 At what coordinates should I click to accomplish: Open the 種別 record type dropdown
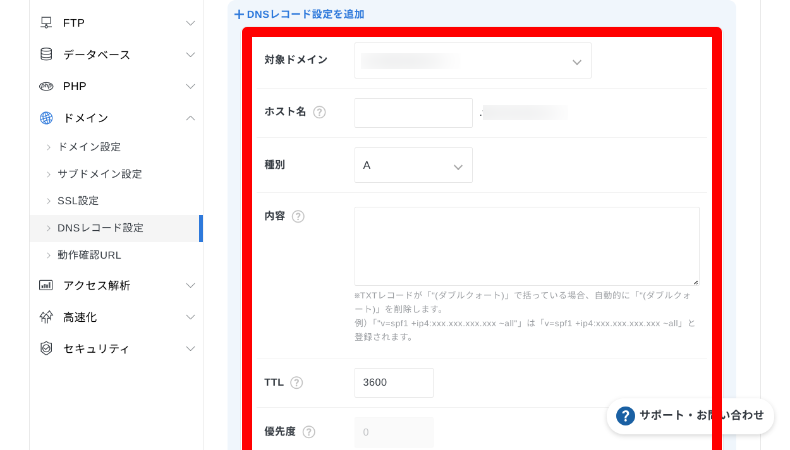point(413,165)
